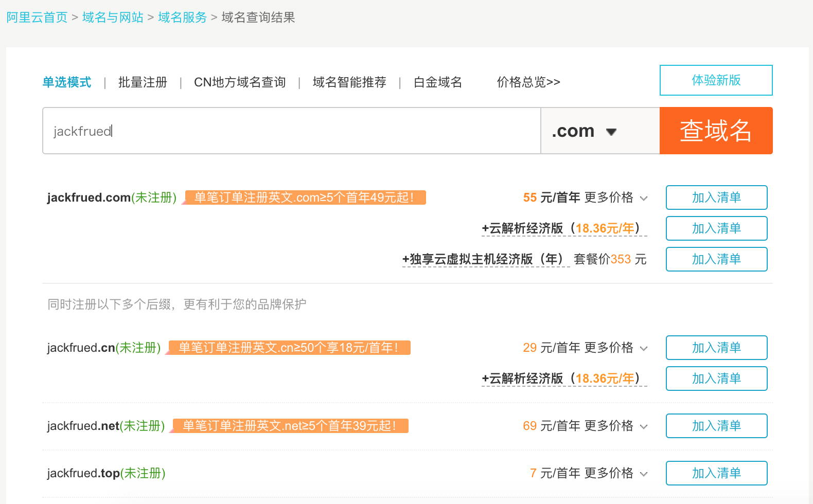Screen dimensions: 813x504
Task: Click the orange 查域名 search button
Action: pyautogui.click(x=716, y=131)
